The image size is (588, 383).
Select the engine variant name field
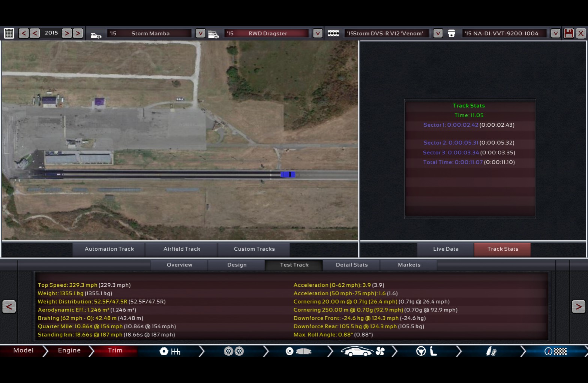[504, 33]
